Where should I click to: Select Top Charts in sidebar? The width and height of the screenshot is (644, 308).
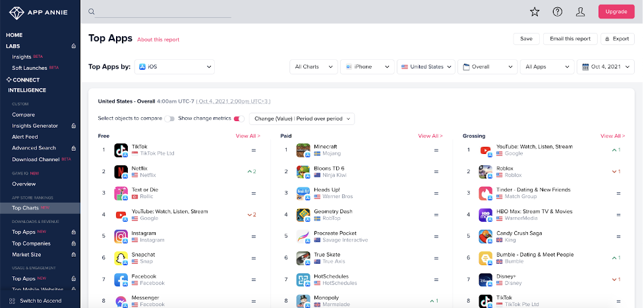click(x=40, y=208)
